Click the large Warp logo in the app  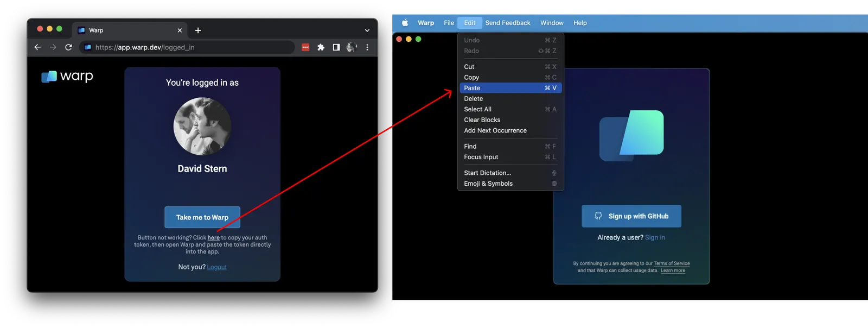[x=631, y=135]
